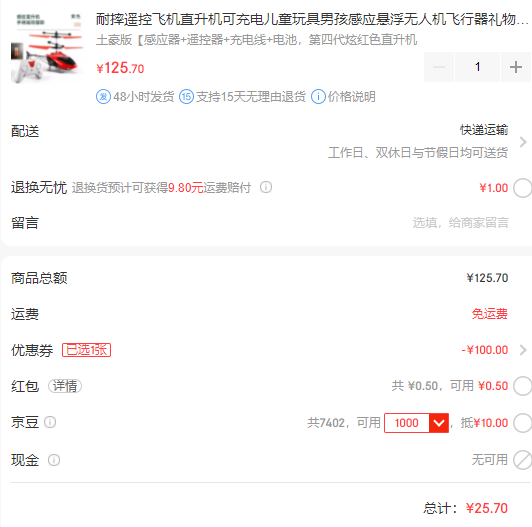532x527 pixels.
Task: Select the 退换无忧 ¥1.00 radio option
Action: coord(522,188)
